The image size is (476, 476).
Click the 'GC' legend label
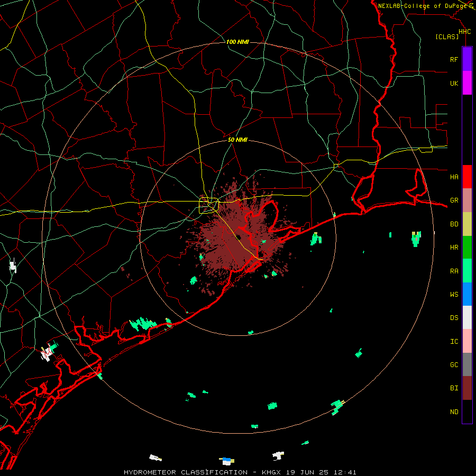[x=454, y=365]
